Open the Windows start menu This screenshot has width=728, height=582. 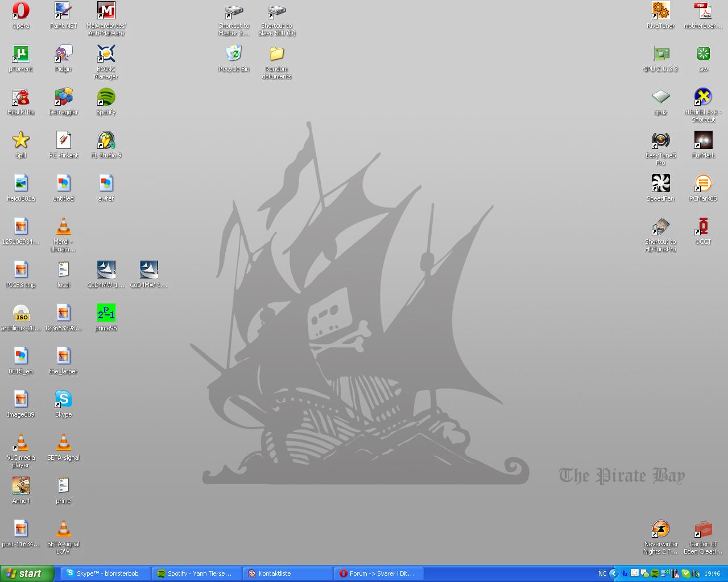[x=27, y=573]
